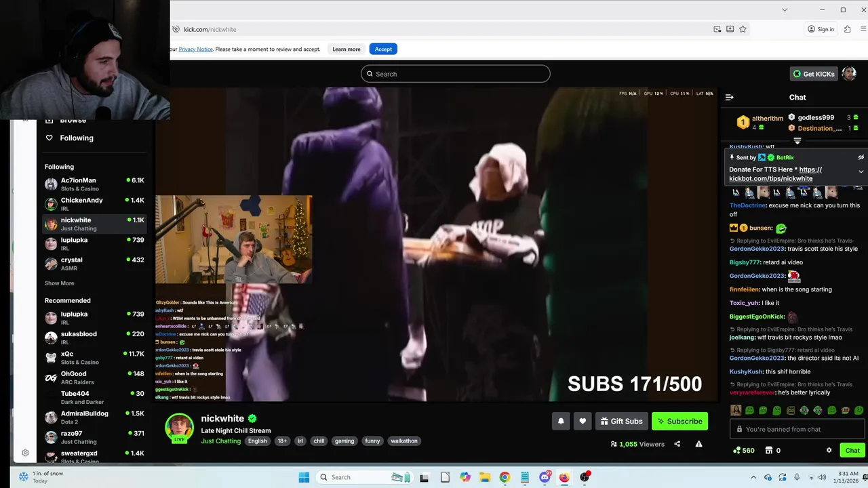Open Ac7ionMan's channel
Image resolution: width=868 pixels, height=488 pixels.
94,184
